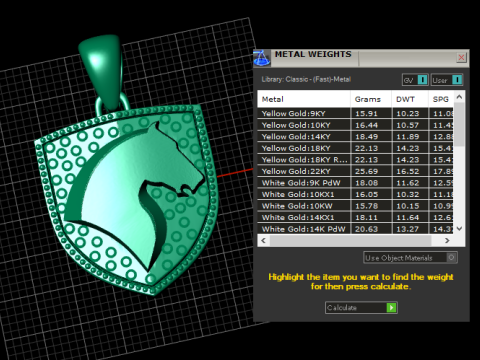
Task: Select the Yellow Gold:9KY row
Action: [356, 113]
